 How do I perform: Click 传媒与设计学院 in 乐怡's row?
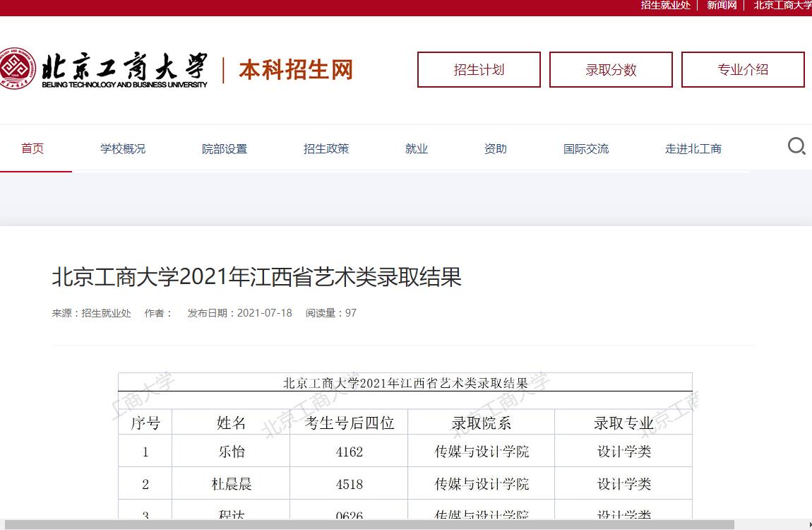(x=482, y=452)
